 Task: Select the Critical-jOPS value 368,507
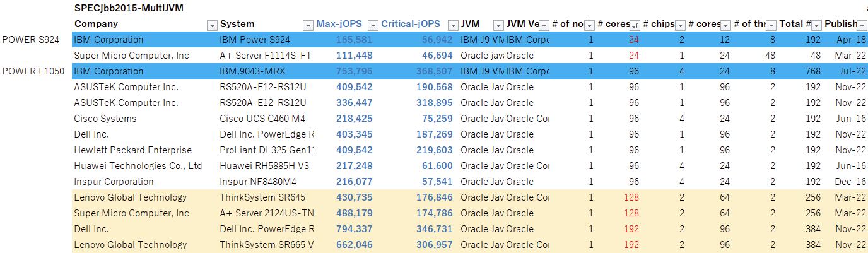pos(435,71)
